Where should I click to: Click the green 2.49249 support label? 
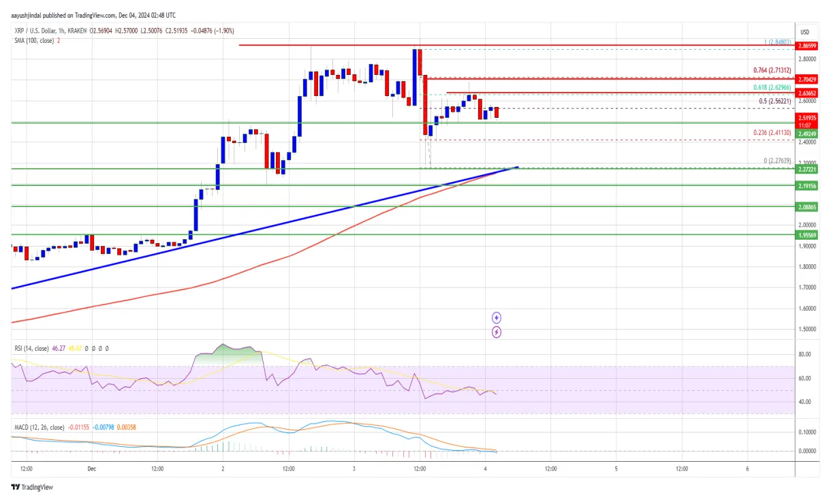point(807,134)
